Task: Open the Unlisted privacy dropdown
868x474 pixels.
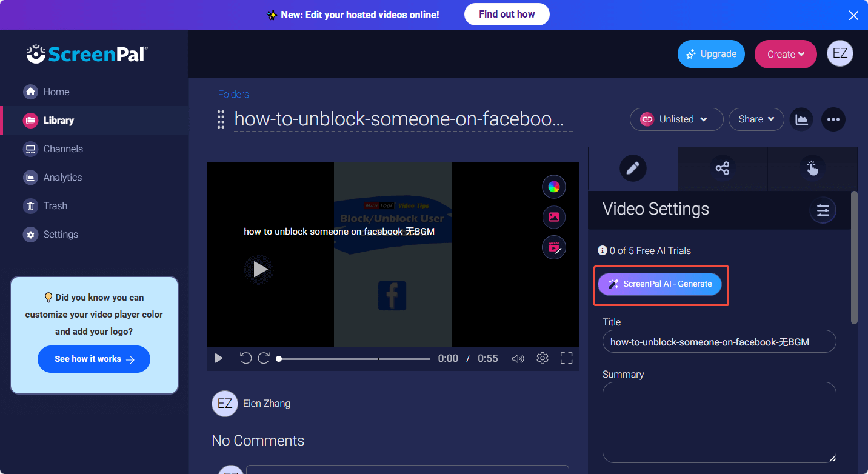Action: 676,119
